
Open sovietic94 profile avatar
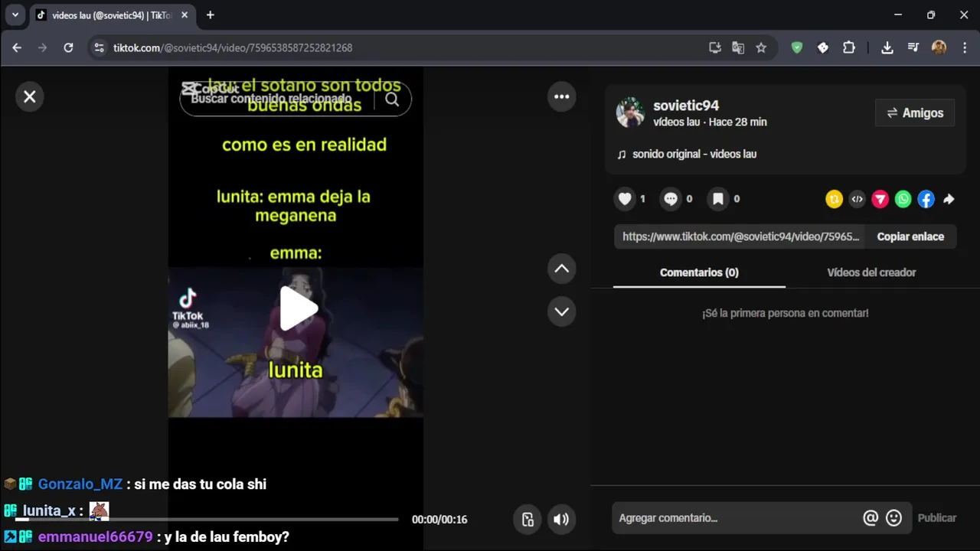click(x=631, y=112)
